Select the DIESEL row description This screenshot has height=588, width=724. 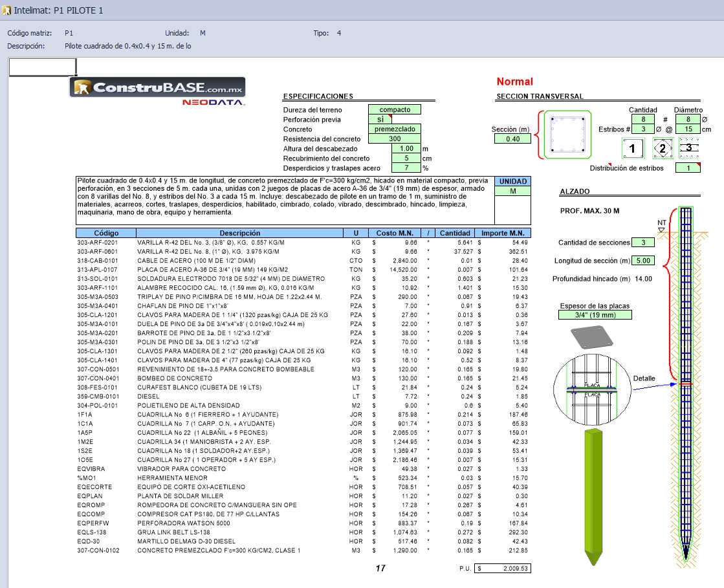(x=148, y=397)
